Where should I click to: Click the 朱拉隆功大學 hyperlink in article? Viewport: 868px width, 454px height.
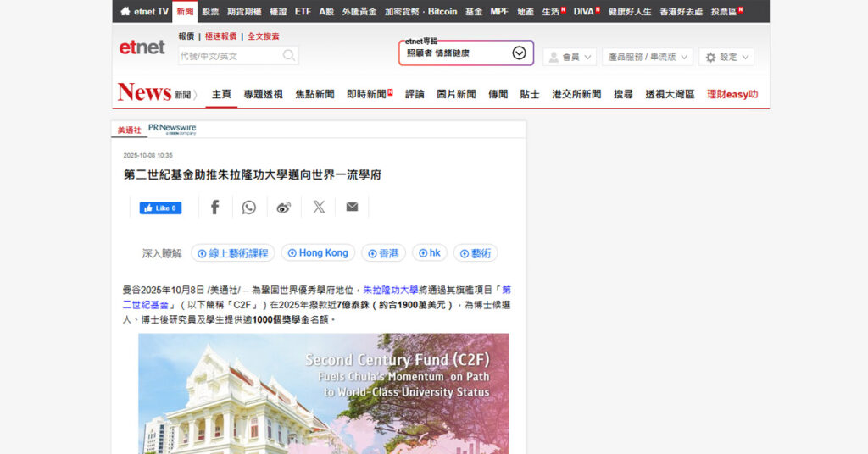(x=390, y=290)
